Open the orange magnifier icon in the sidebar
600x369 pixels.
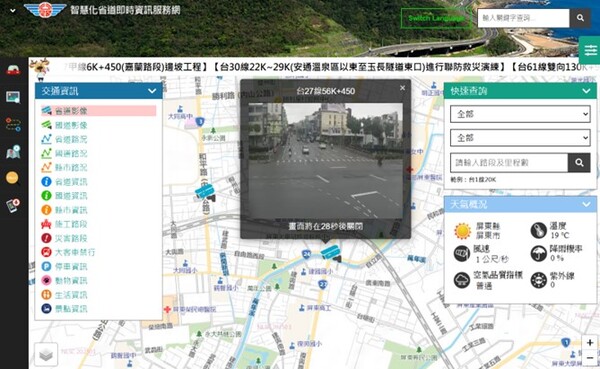point(13,178)
